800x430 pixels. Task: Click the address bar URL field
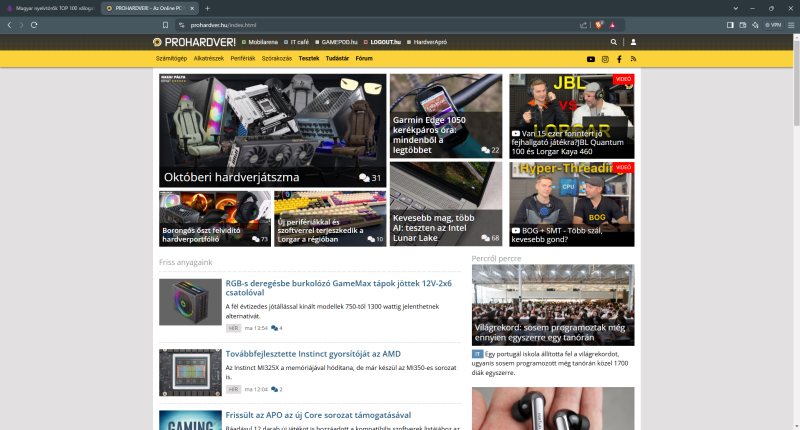point(378,25)
